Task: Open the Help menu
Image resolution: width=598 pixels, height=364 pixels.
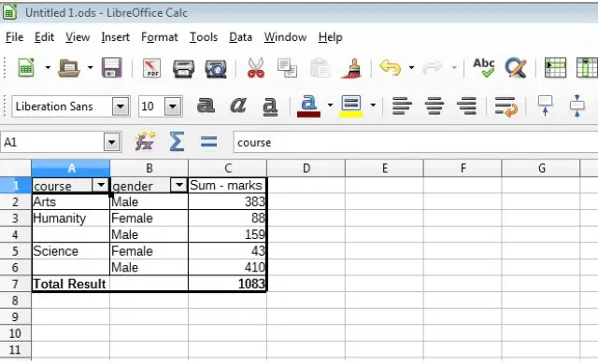Action: tap(330, 37)
